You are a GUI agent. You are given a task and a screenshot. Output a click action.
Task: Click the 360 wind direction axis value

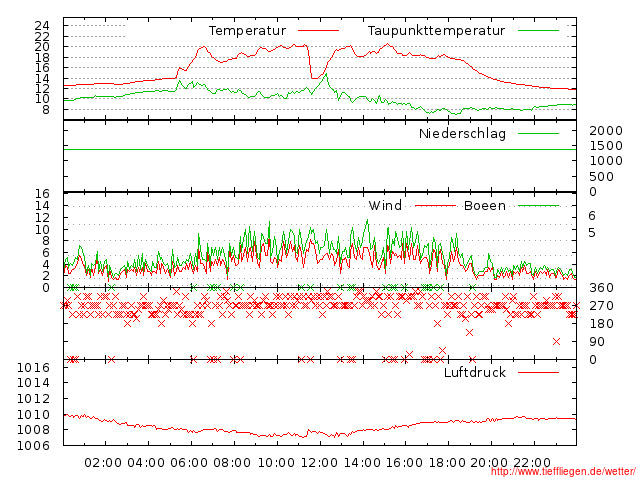(x=601, y=288)
